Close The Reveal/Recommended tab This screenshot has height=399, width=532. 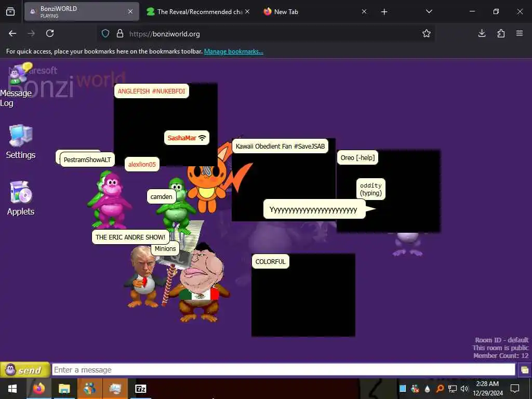tap(247, 12)
